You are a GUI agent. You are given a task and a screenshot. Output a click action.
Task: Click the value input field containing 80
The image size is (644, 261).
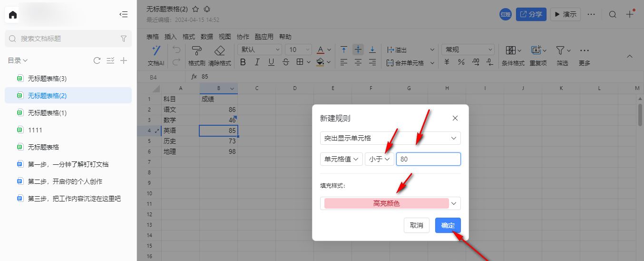428,159
